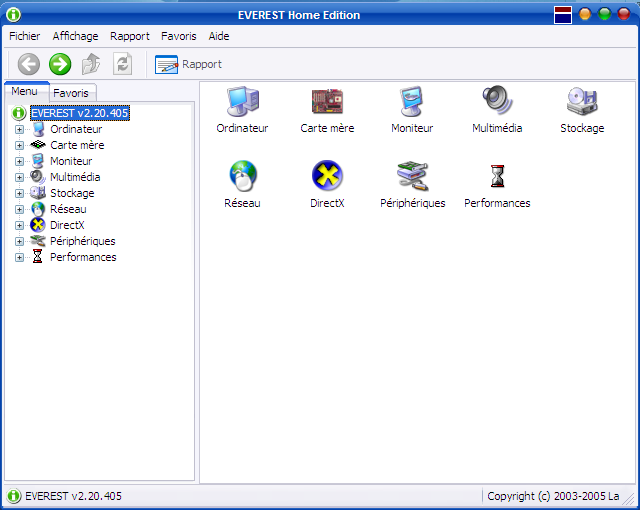Go forward with the green right arrow
Viewport: 640px width, 510px height.
[60, 64]
